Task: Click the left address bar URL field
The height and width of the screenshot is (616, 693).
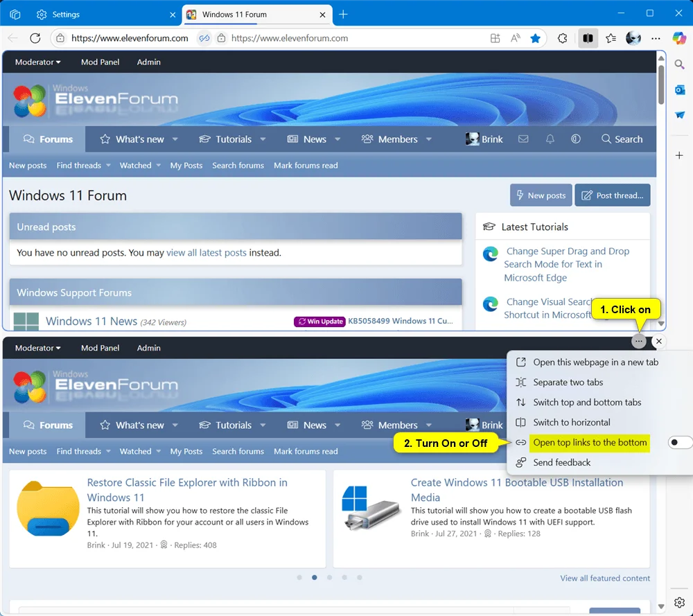Action: [x=130, y=38]
